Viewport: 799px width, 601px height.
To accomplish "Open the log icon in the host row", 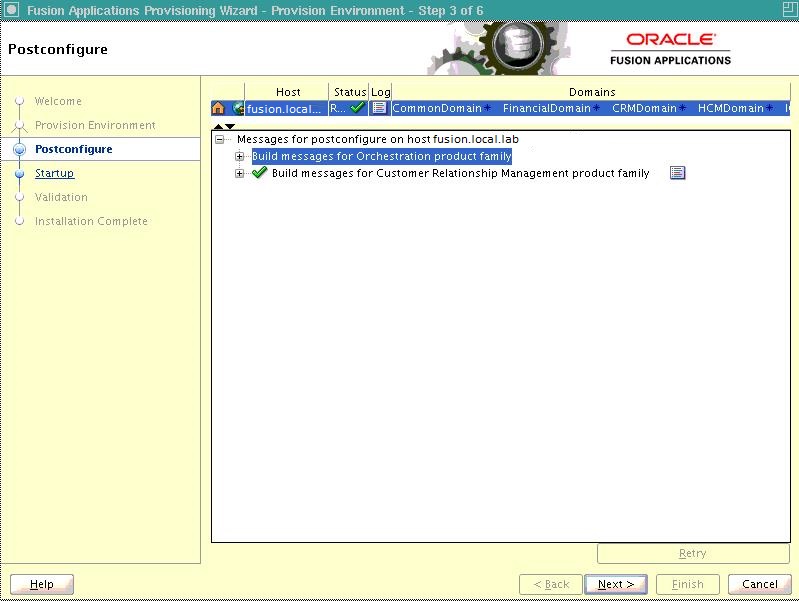I will coord(380,108).
